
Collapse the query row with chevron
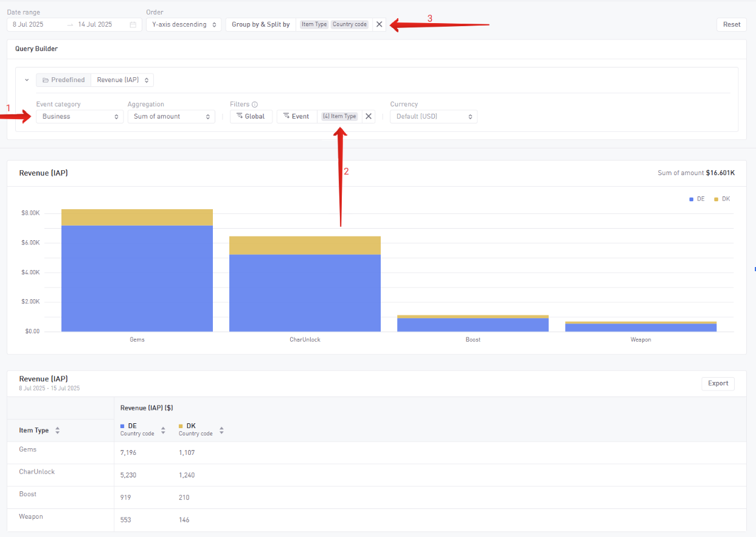click(x=27, y=80)
